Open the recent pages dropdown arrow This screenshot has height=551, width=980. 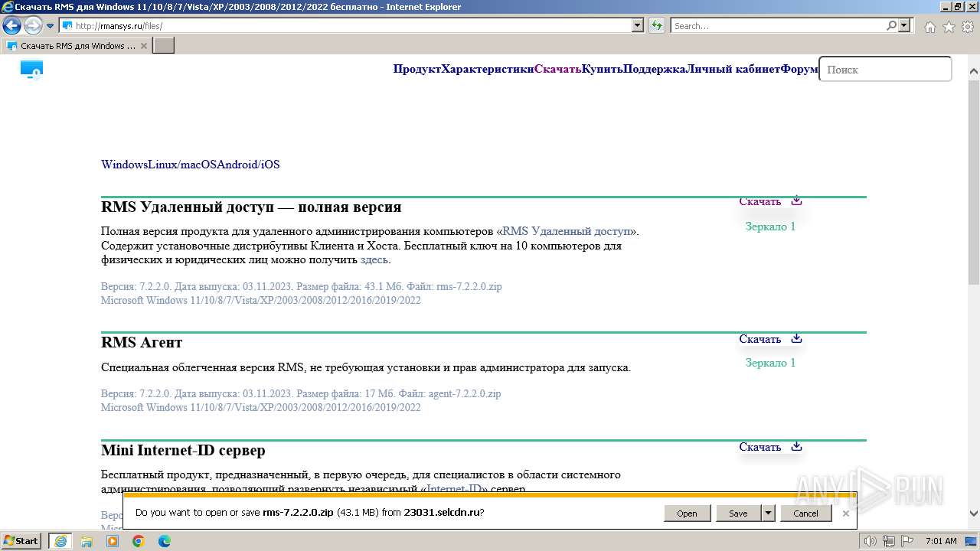51,26
